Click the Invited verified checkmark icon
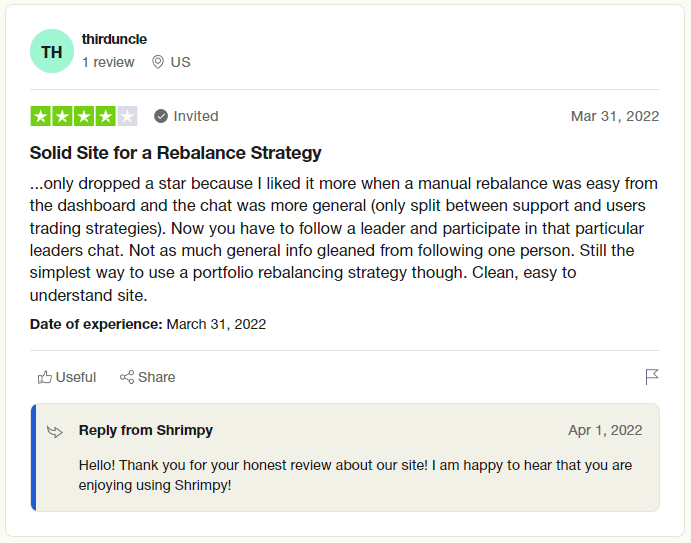Screen dimensions: 691x543 [161, 116]
